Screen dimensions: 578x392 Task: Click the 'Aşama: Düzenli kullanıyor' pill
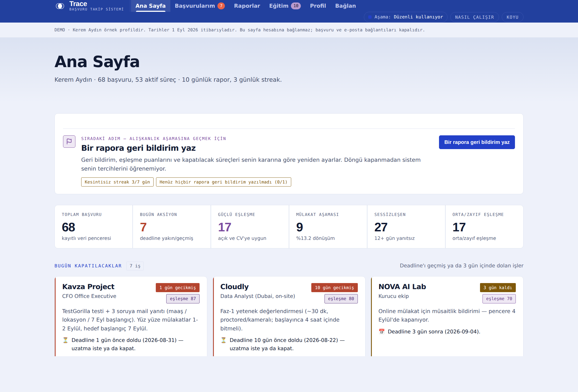point(406,17)
